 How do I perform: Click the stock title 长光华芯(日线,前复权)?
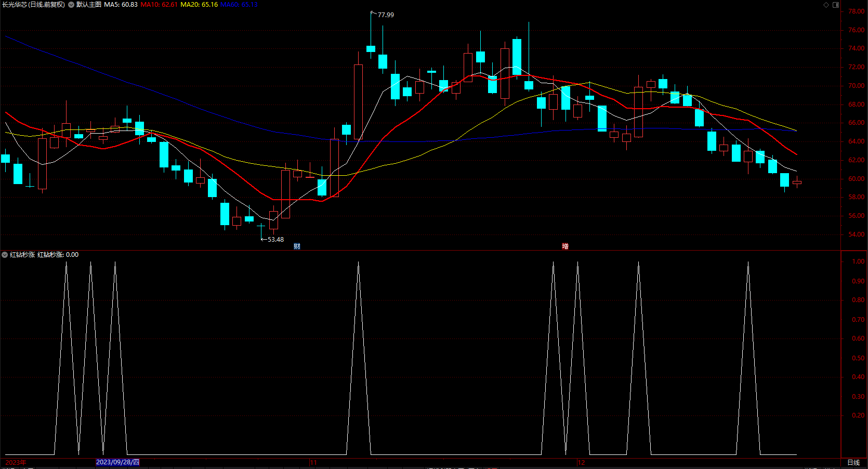[x=34, y=5]
